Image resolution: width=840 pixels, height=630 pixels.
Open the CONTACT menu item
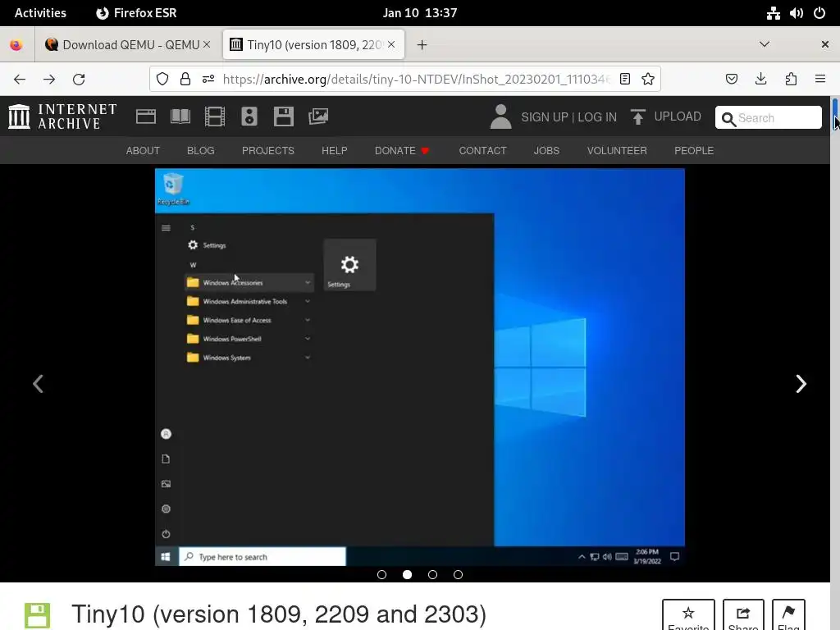pos(482,151)
